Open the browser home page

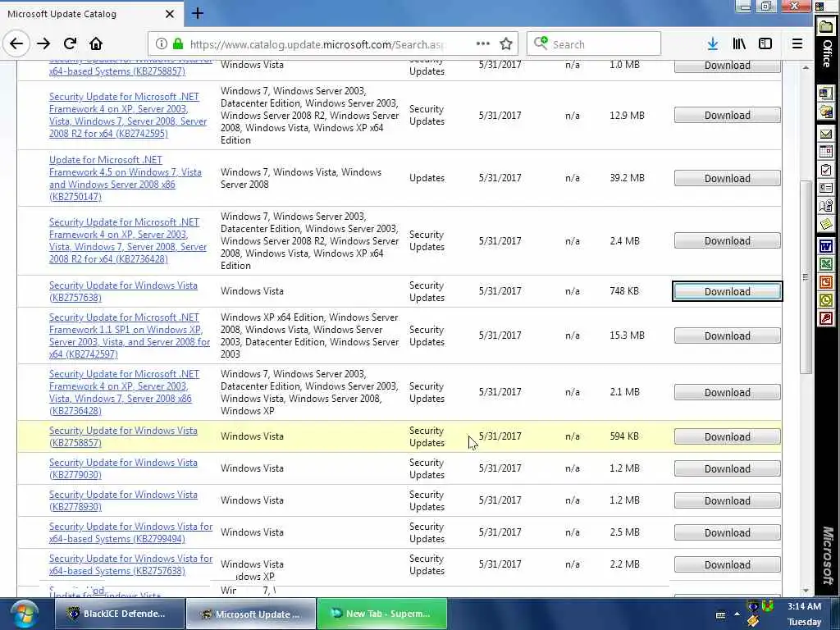(x=96, y=44)
